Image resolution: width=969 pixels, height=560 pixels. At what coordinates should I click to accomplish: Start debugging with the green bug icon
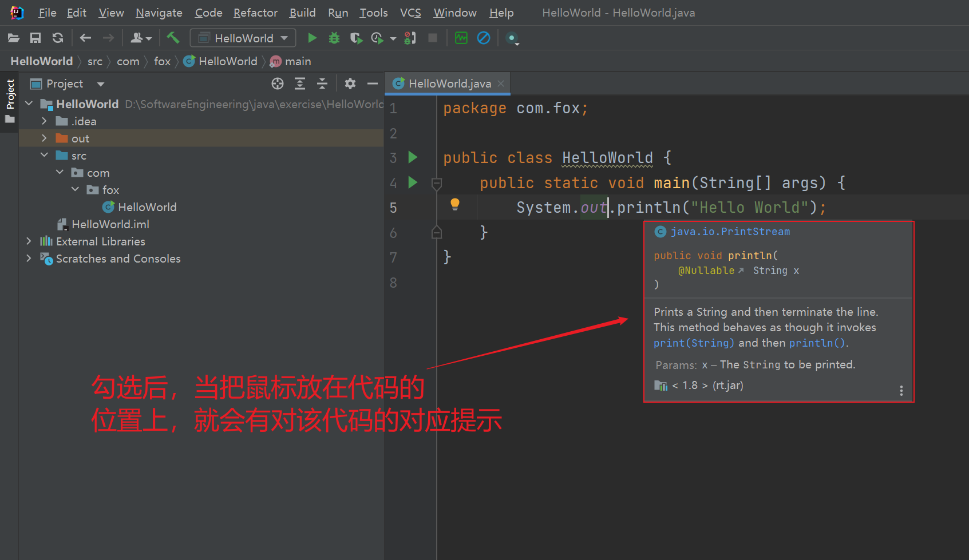tap(334, 38)
